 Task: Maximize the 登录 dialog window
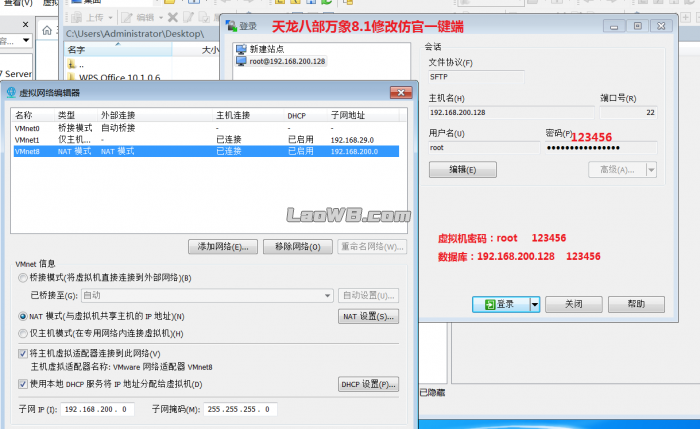(x=638, y=26)
